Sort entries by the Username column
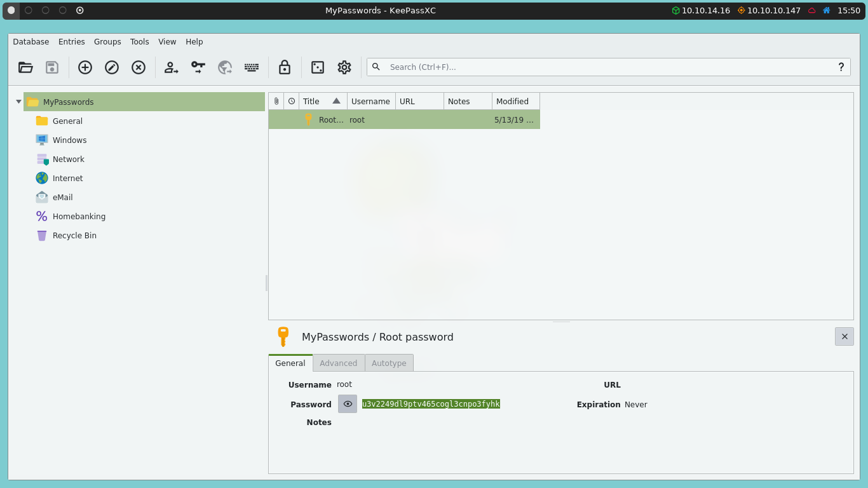868x488 pixels. [x=372, y=101]
